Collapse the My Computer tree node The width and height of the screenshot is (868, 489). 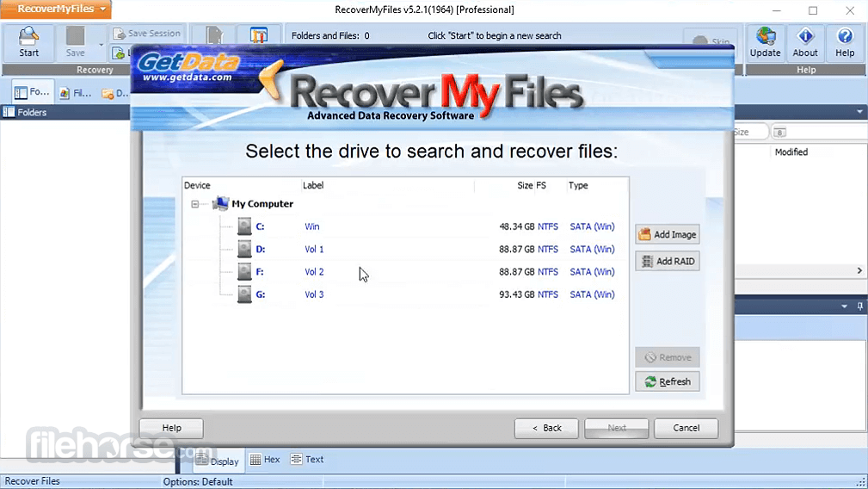(195, 204)
